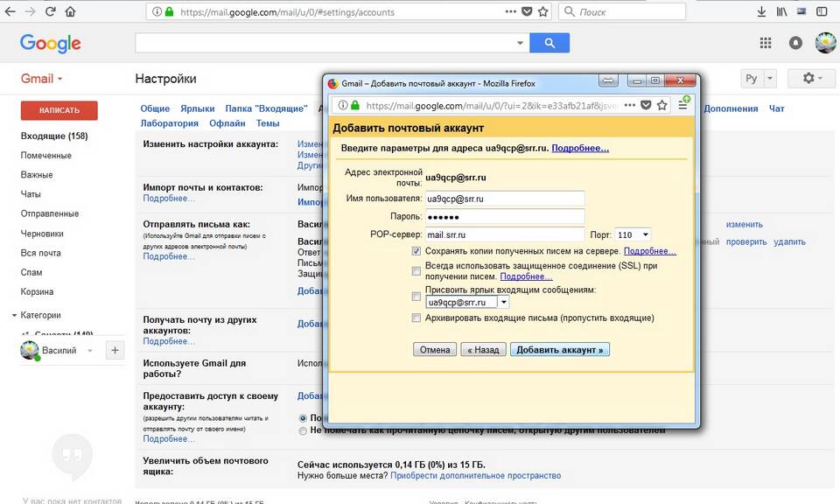Click the POP-сервер field with mail.srr.ru

pos(505,234)
